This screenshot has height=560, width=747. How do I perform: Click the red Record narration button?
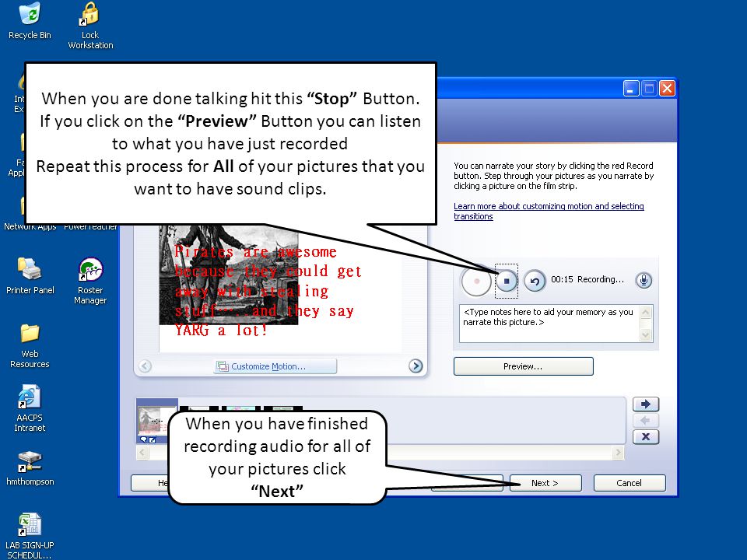coord(476,281)
